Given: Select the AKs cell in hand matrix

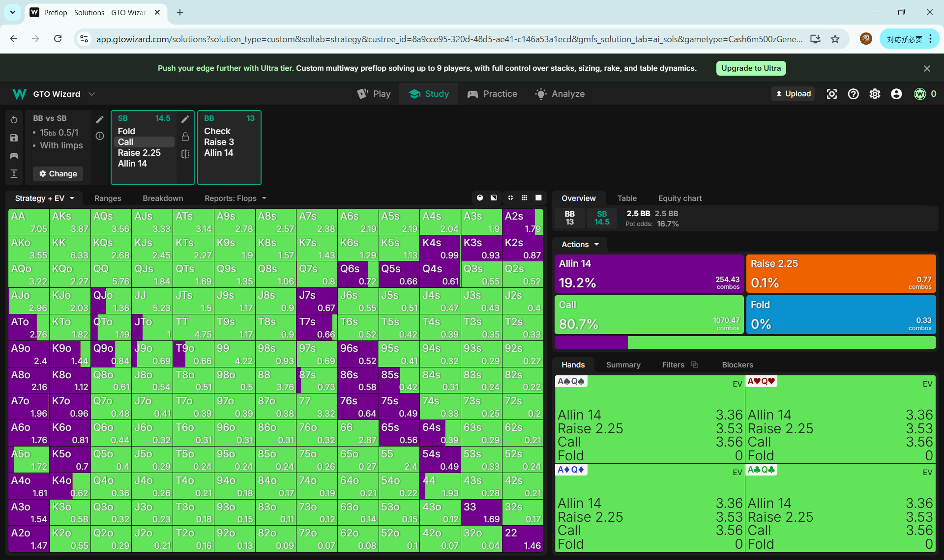Looking at the screenshot, I should click(70, 222).
